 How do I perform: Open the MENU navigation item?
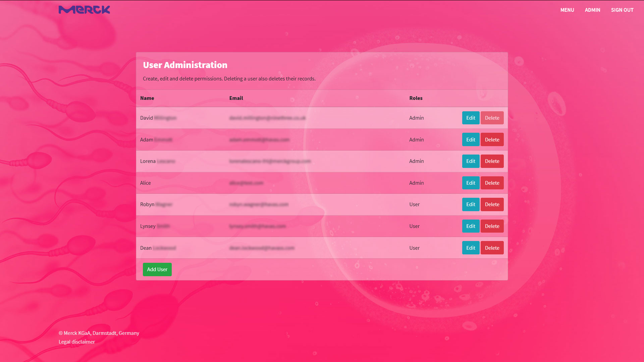[567, 10]
